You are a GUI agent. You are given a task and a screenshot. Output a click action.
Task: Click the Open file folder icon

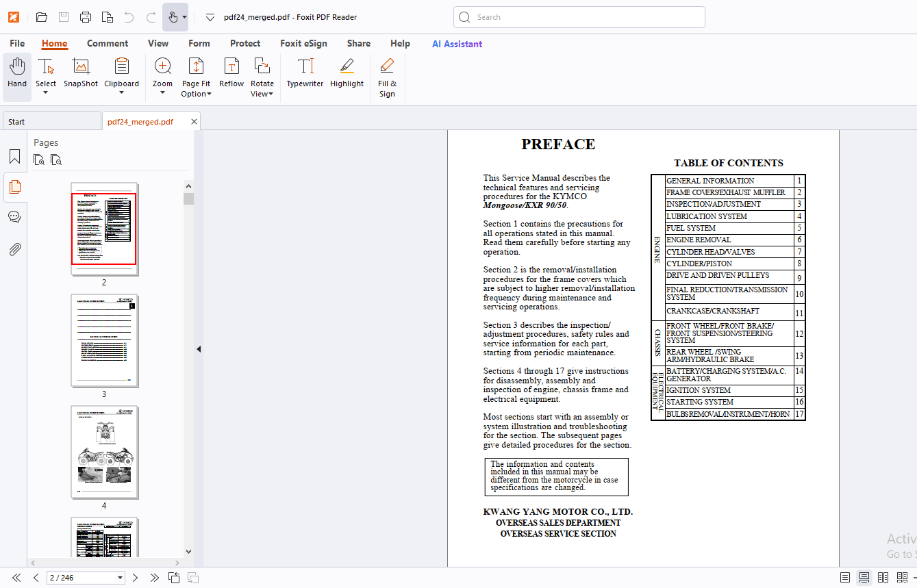pos(42,17)
